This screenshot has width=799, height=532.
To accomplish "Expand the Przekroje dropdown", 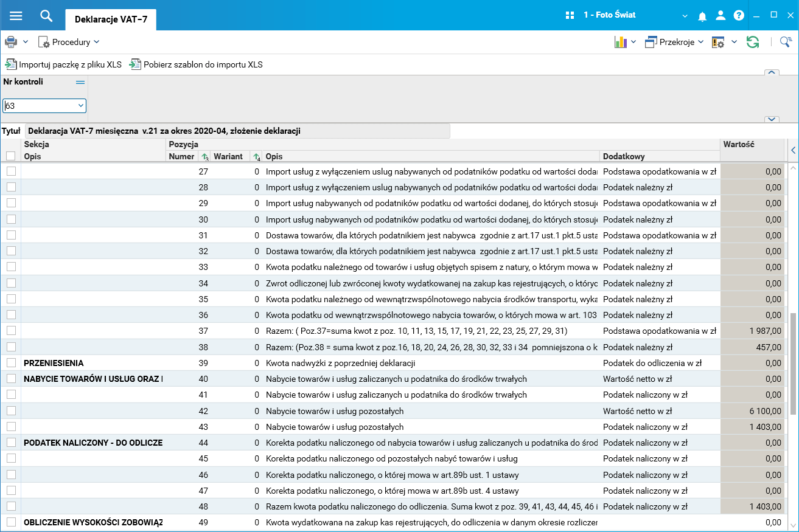I will (x=674, y=42).
